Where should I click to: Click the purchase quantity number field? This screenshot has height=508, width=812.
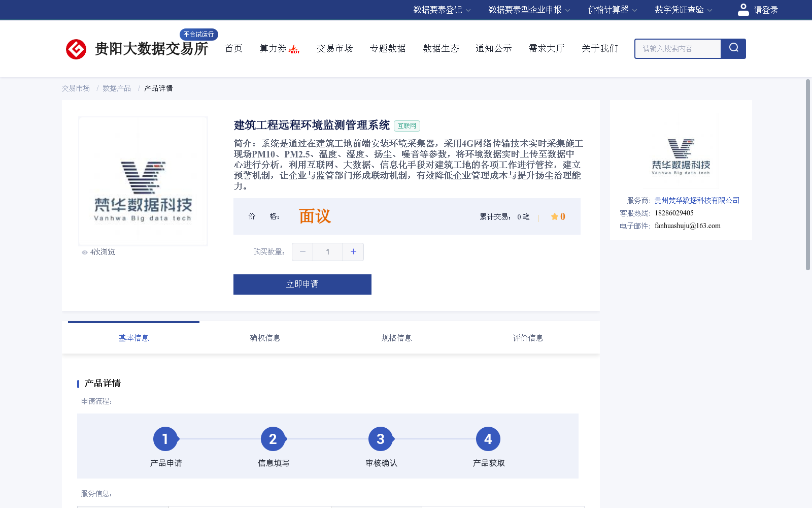(328, 251)
